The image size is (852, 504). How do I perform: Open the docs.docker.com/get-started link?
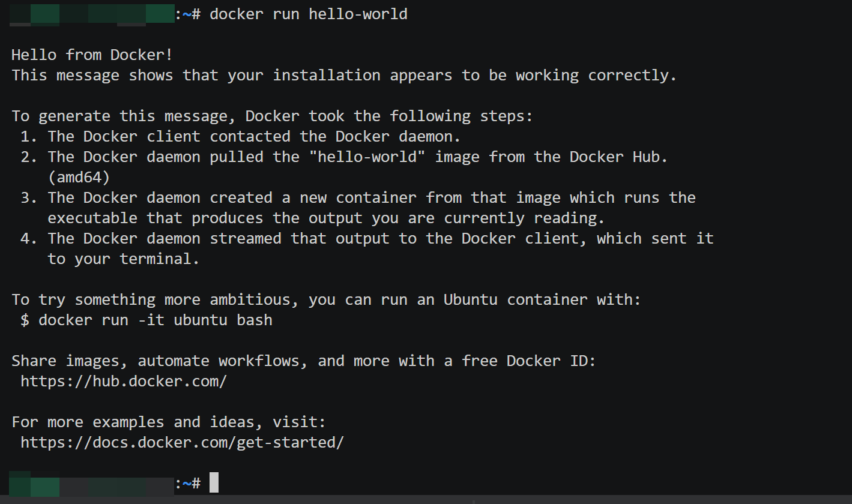pos(183,442)
